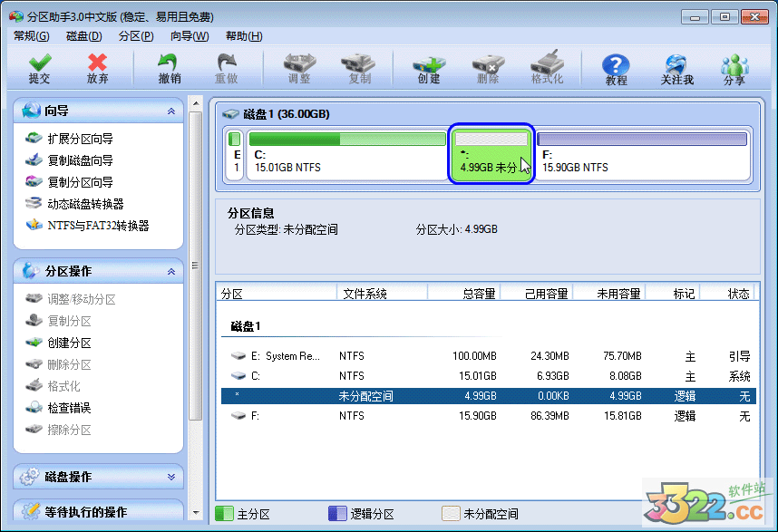The image size is (778, 532).
Task: Expand the 磁盘操作 panel section
Action: pos(171,477)
